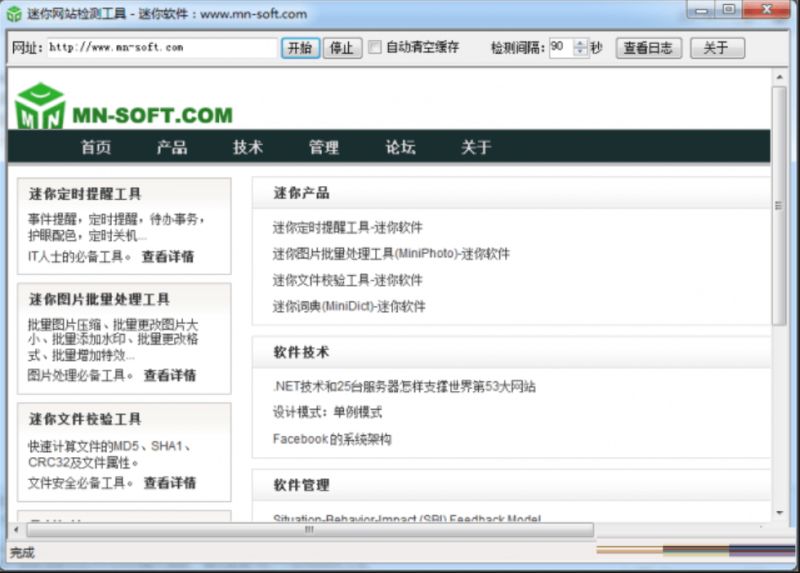Screen dimensions: 800x573
Task: Click the 网址 URL input field
Action: (x=162, y=47)
